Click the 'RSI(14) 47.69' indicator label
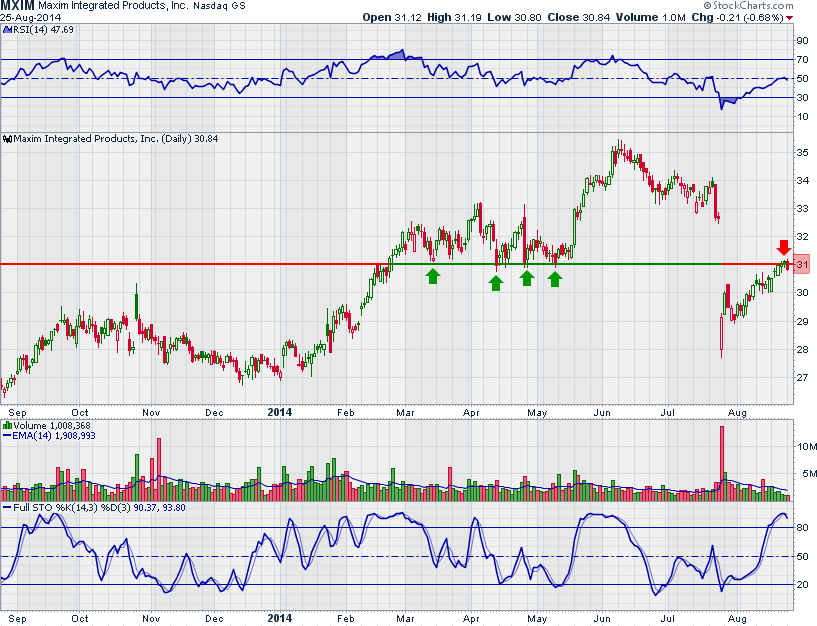This screenshot has height=626, width=817. coord(43,30)
